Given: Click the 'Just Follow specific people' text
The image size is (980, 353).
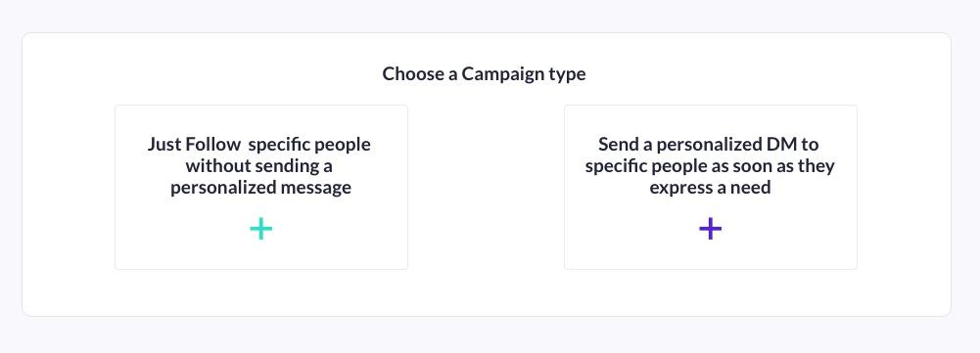Looking at the screenshot, I should pyautogui.click(x=259, y=145).
